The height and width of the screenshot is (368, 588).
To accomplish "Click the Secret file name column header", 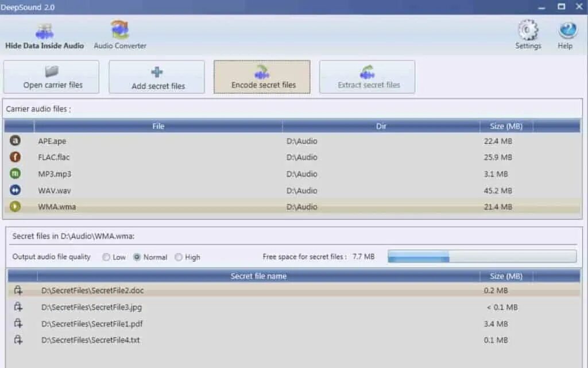I will 258,276.
